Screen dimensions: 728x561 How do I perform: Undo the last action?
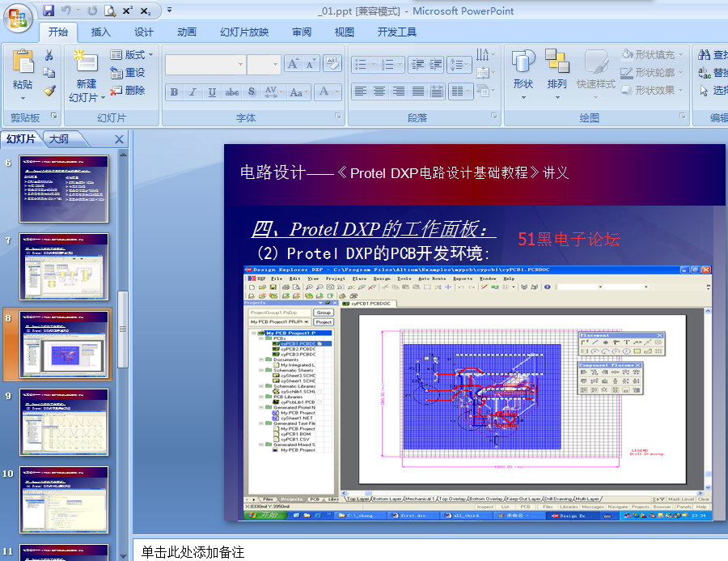[x=66, y=11]
